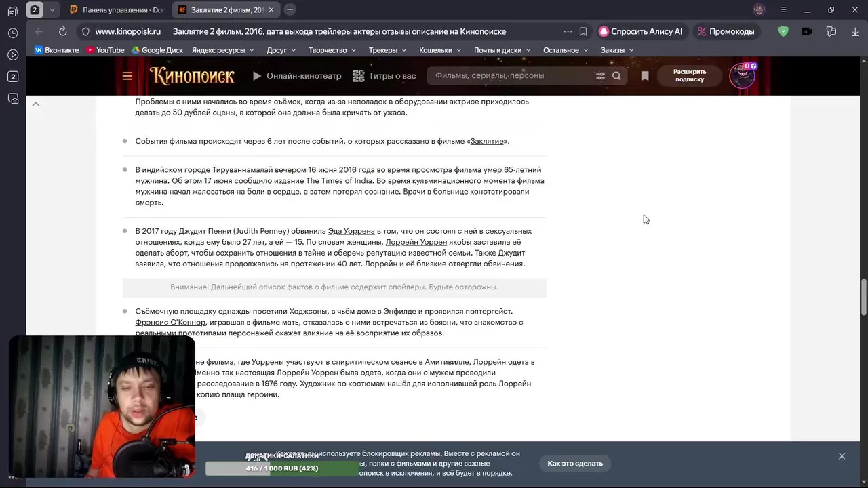The height and width of the screenshot is (488, 868).
Task: Close the Заклятие 2 фильм tab
Action: (272, 9)
